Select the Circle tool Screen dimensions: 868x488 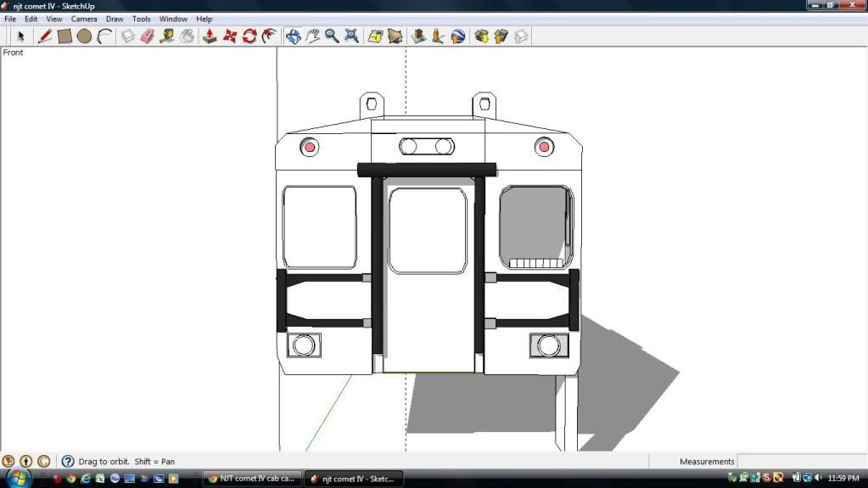(84, 36)
